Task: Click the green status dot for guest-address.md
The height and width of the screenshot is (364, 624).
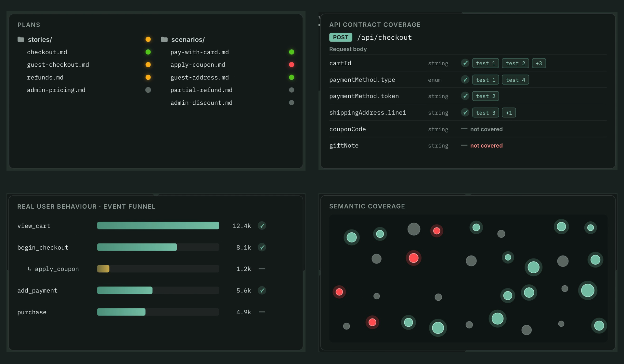Action: click(292, 77)
